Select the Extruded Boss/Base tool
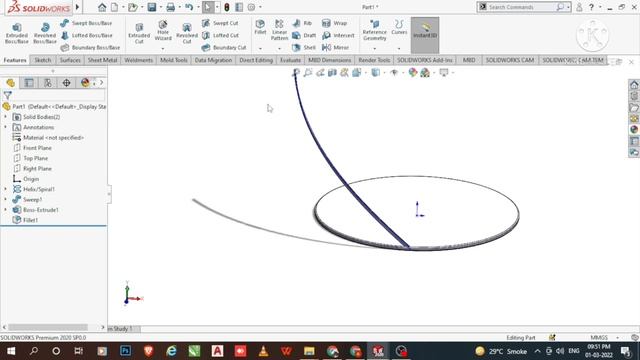640x360 pixels. (17, 33)
